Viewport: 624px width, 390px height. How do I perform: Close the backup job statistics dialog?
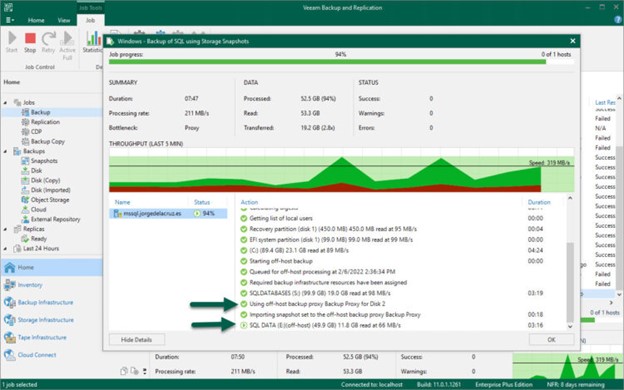[x=573, y=41]
